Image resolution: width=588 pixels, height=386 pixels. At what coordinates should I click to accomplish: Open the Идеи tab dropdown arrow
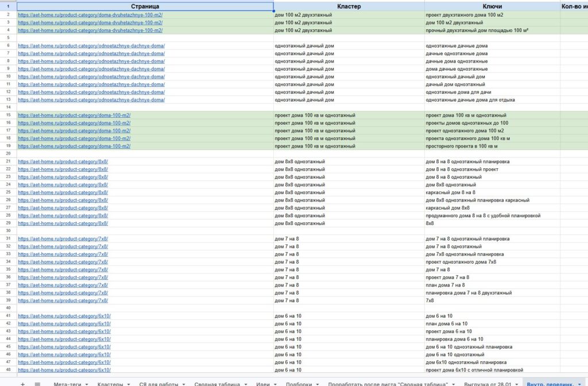point(275,384)
